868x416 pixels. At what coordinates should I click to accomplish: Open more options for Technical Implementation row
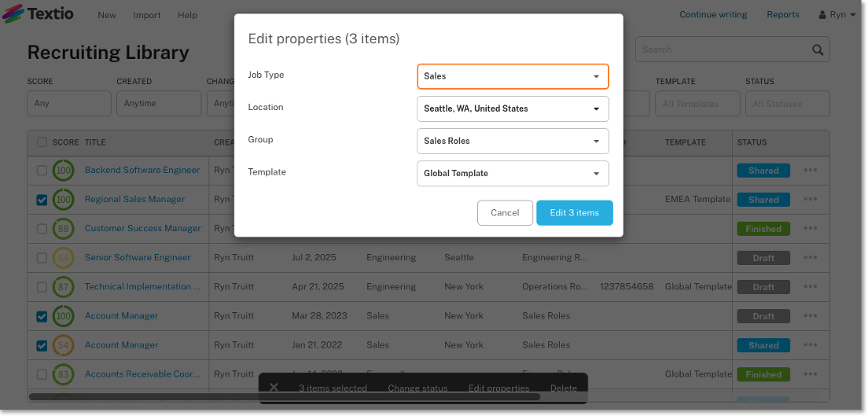click(x=811, y=286)
